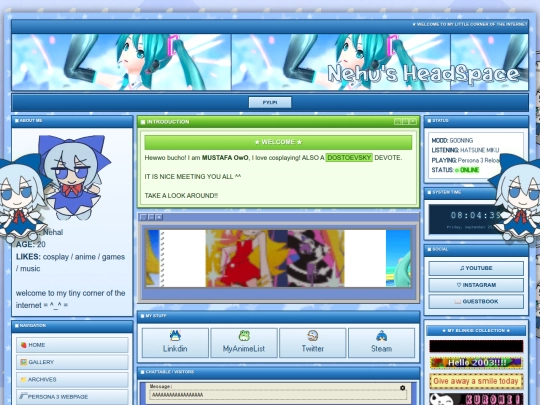Open the Twitter link tile
Viewport: 540px width, 405px height.
pos(313,343)
